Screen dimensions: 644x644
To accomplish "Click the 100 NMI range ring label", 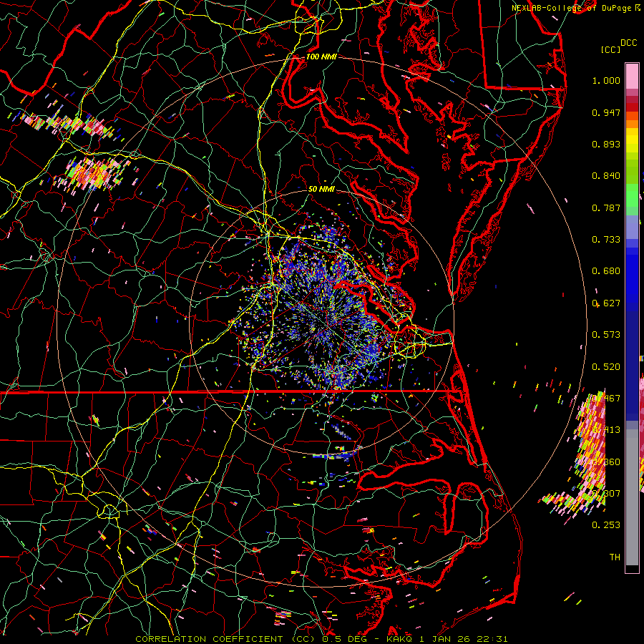I will coord(321,57).
